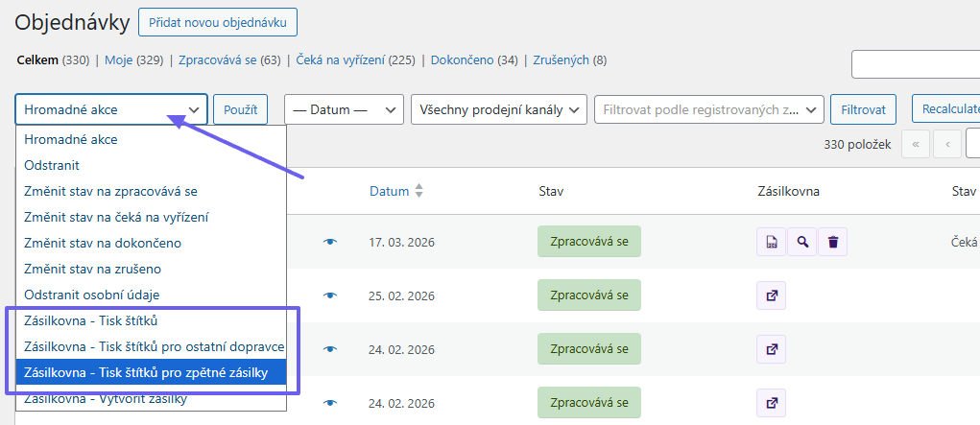This screenshot has height=425, width=980.
Task: Click the current page number field
Action: [x=973, y=144]
